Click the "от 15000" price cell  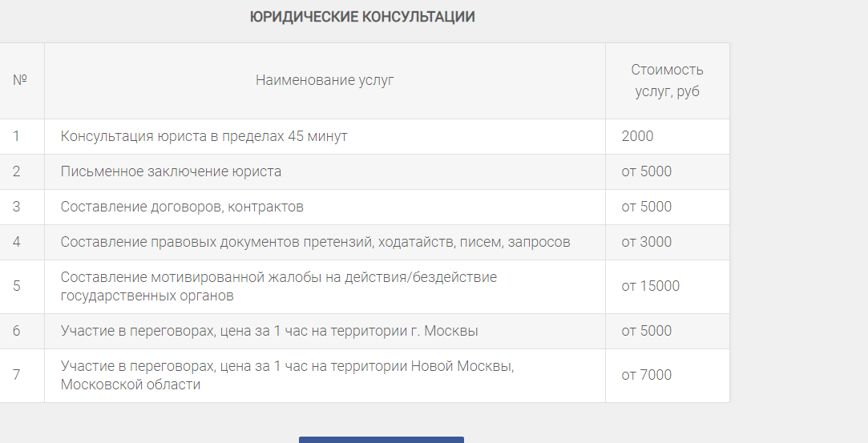click(651, 286)
